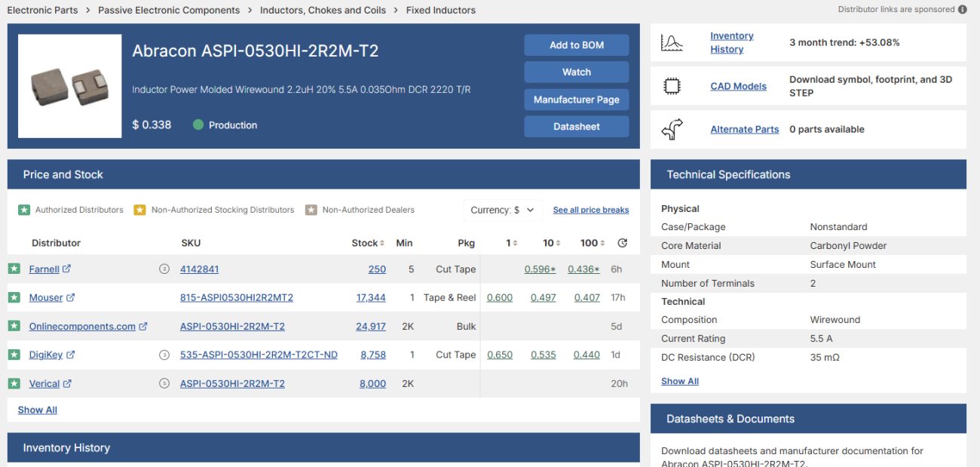Click the inductor product thumbnail image
Screen dimensions: 980x467
[69, 86]
